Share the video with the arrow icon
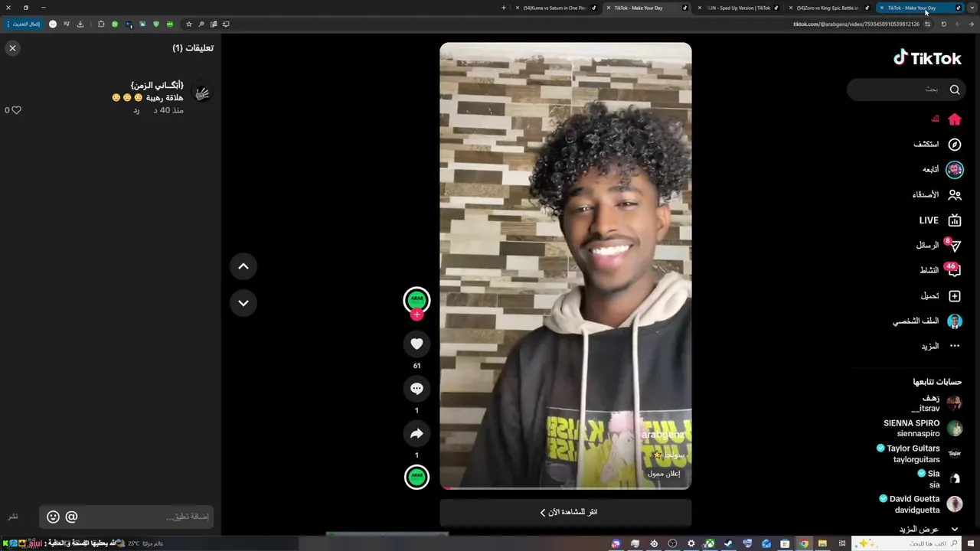This screenshot has width=980, height=551. tap(416, 434)
